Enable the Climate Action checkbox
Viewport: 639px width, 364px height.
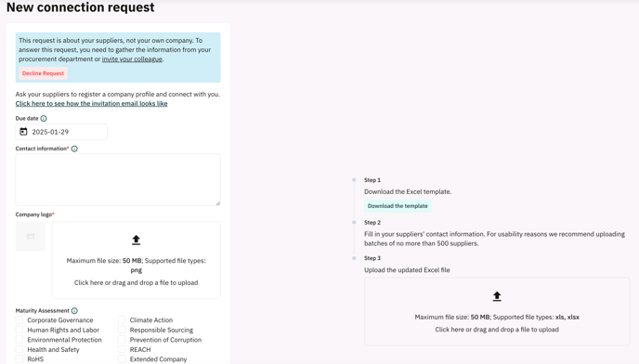coord(122,319)
